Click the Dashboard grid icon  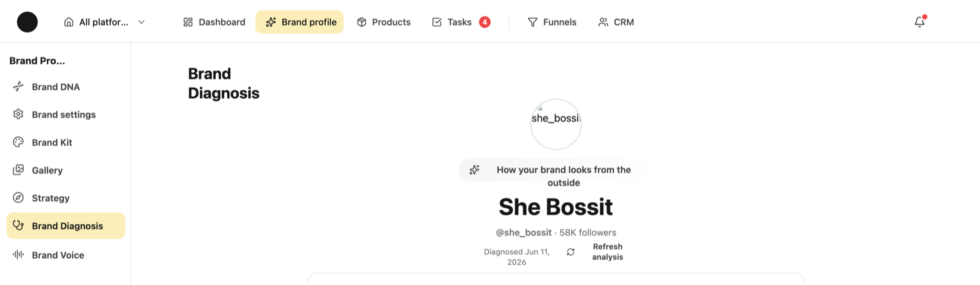188,22
